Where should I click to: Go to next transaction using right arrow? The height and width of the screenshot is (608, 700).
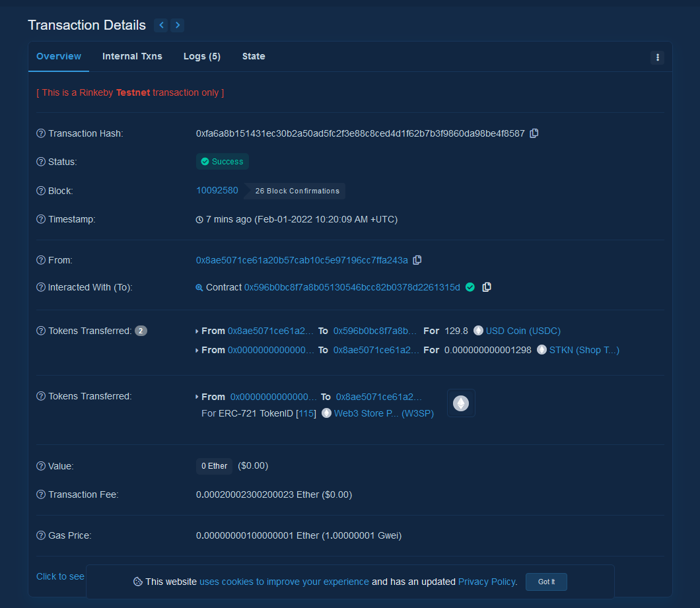[x=177, y=26]
